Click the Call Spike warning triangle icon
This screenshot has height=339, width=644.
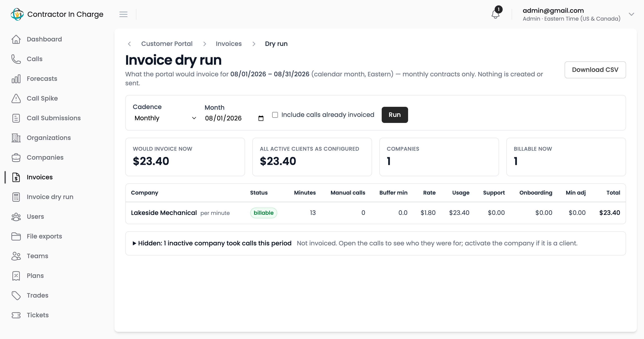tap(16, 98)
